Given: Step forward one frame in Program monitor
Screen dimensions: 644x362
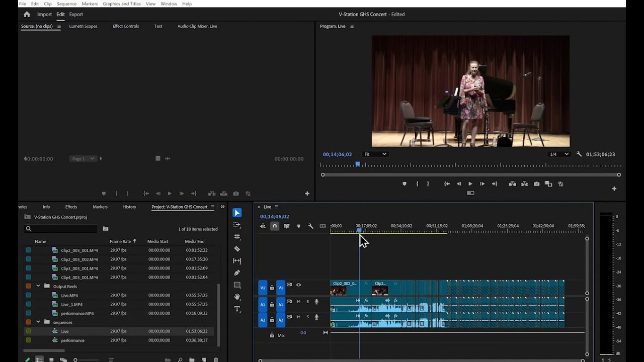Looking at the screenshot, I should tap(482, 184).
